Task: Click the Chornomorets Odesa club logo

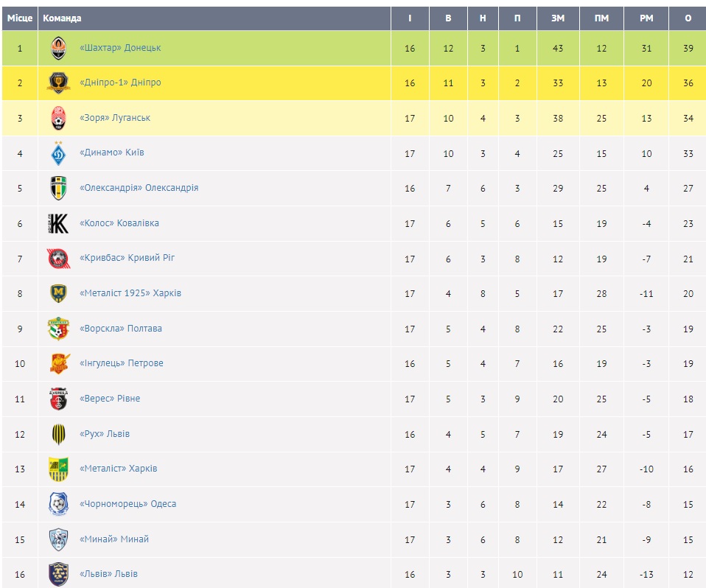Action: pos(58,505)
